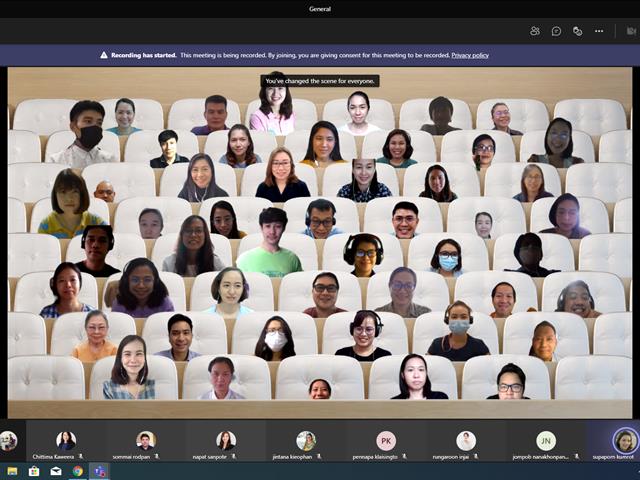Click the JN avatar participant tile
640x480 pixels.
[x=546, y=441]
